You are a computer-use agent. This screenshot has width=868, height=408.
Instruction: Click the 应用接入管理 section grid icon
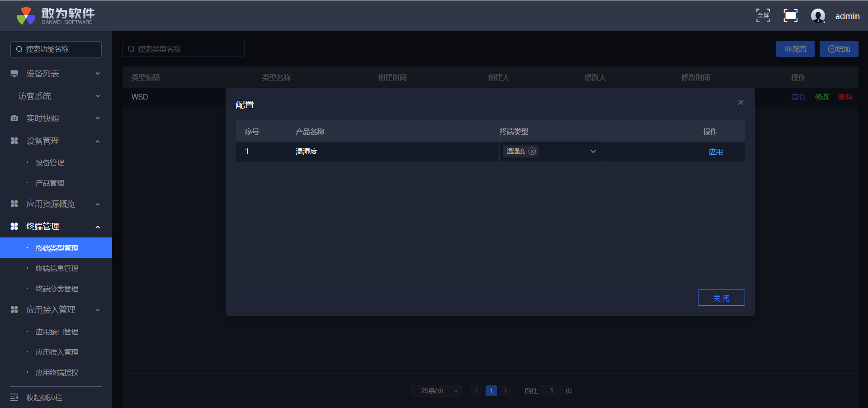pos(14,310)
